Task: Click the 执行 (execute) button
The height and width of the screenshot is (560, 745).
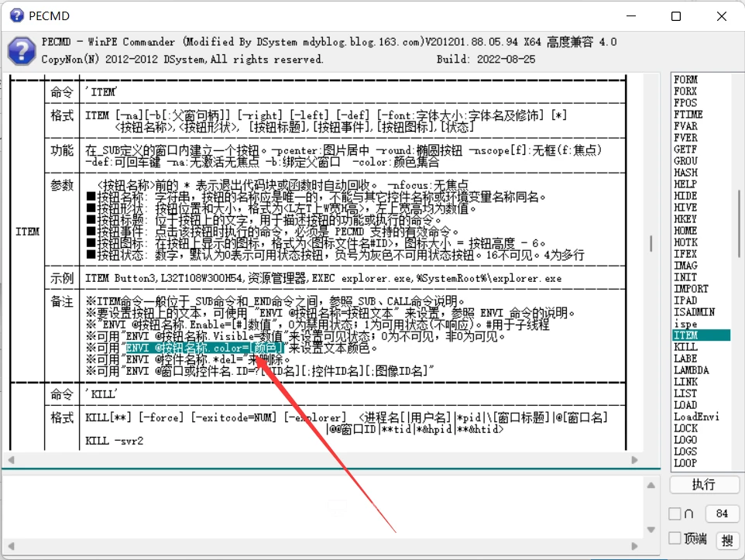Action: tap(704, 485)
